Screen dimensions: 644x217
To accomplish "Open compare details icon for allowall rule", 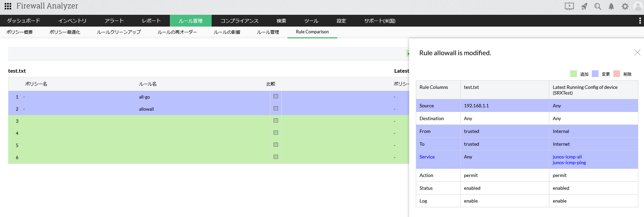I will coord(276,109).
